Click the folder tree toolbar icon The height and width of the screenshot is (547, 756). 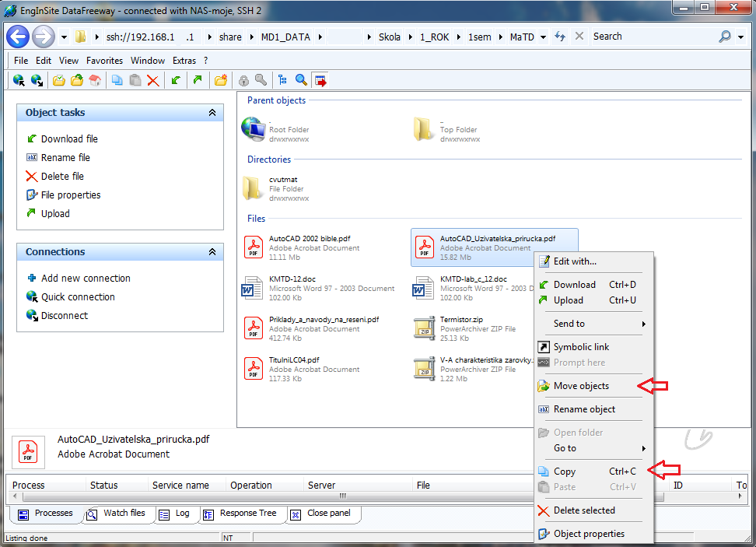point(282,80)
